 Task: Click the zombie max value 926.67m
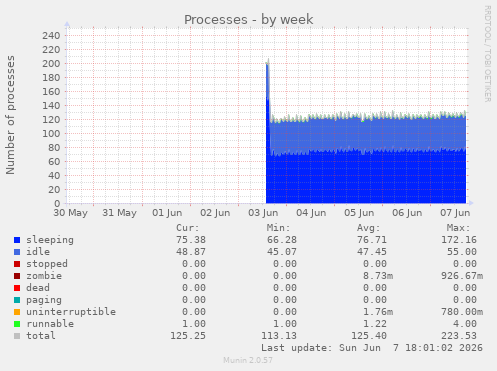pos(462,276)
